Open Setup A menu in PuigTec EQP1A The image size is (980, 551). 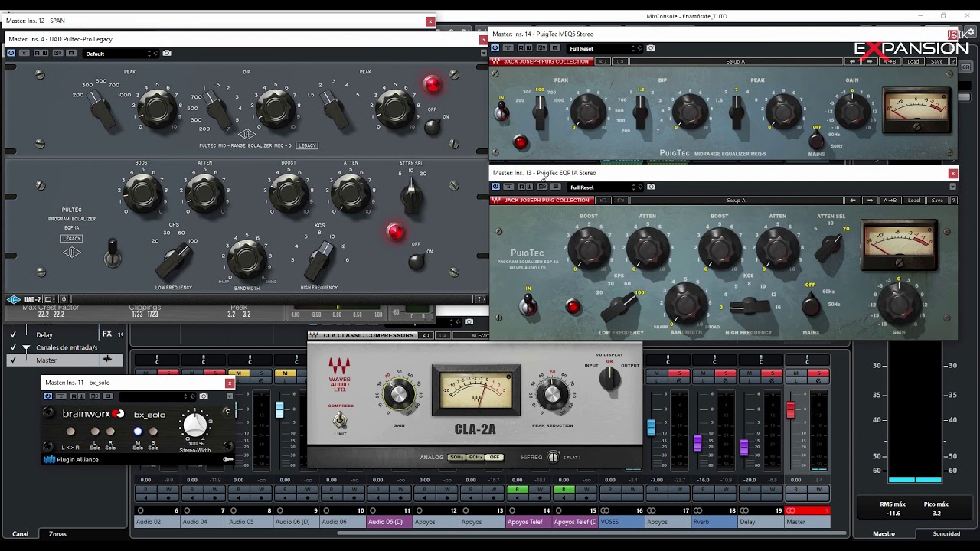736,201
